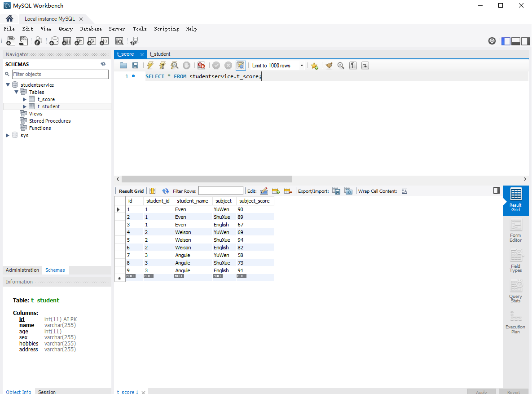Open the home screen tab icon
The height and width of the screenshot is (394, 532).
pyautogui.click(x=9, y=19)
